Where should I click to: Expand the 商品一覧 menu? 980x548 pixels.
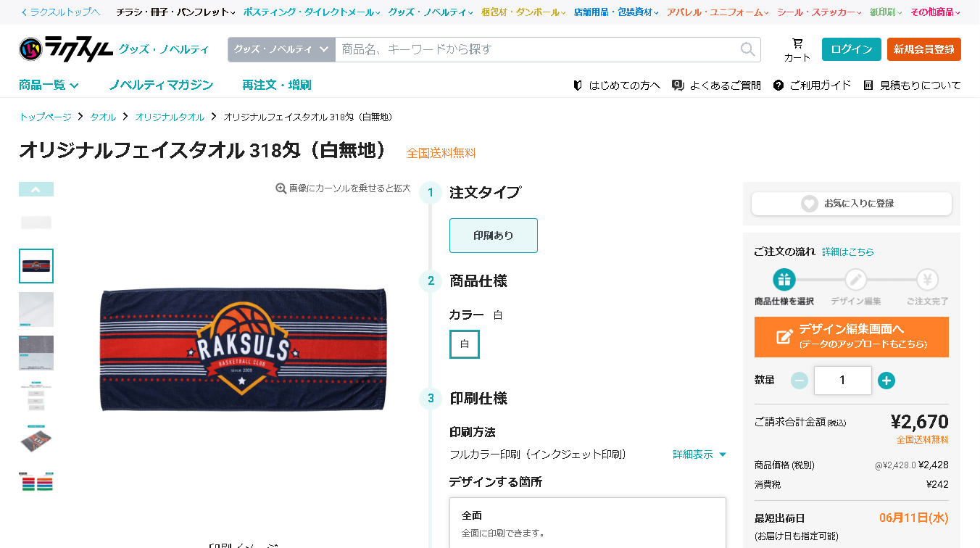click(49, 86)
